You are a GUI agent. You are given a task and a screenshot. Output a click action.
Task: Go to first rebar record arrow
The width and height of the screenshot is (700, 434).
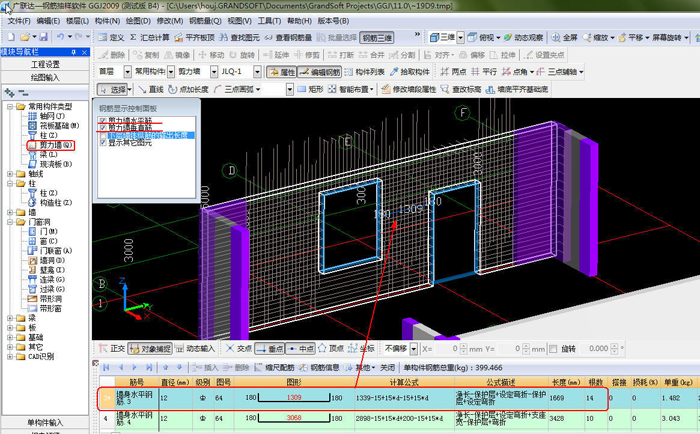[106, 367]
